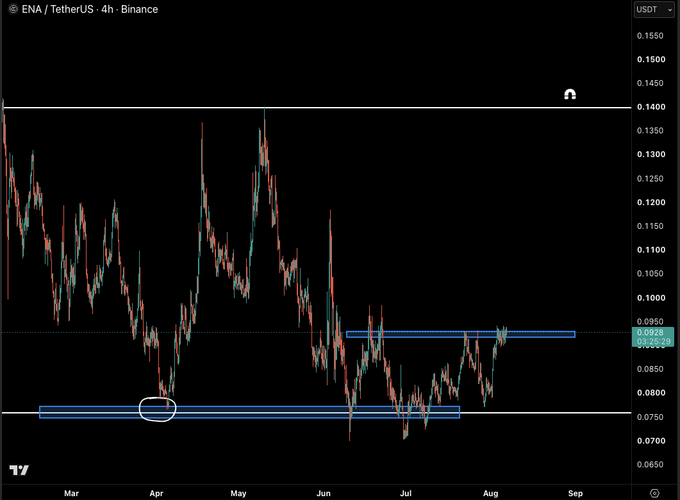The image size is (680, 500).
Task: Click the 0.1000 price axis label
Action: (x=651, y=298)
